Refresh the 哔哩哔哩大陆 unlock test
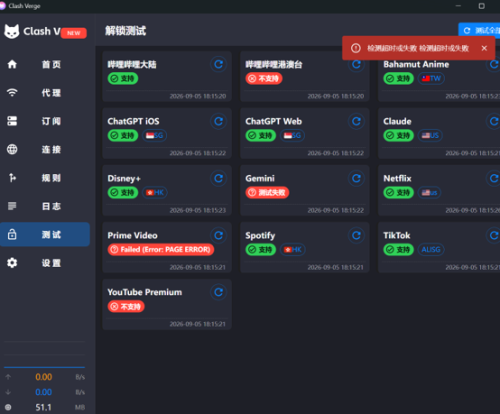Screen dimensions: 500x414 point(219,64)
